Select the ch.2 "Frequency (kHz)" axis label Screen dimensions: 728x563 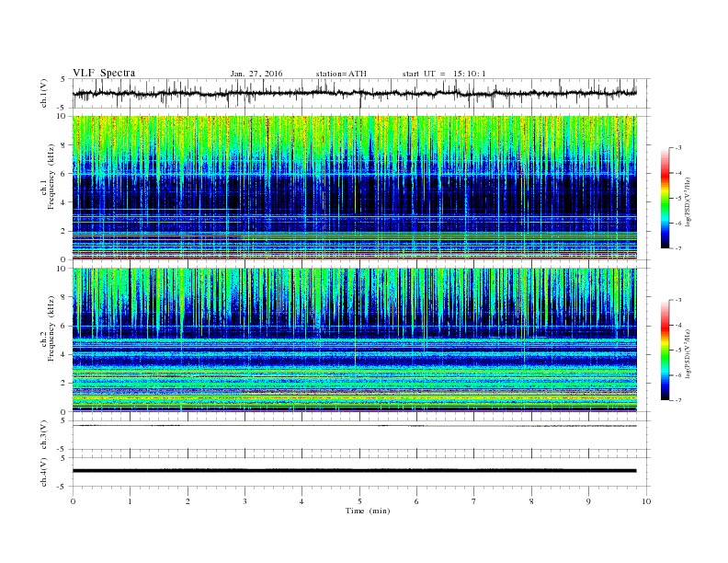(x=51, y=328)
